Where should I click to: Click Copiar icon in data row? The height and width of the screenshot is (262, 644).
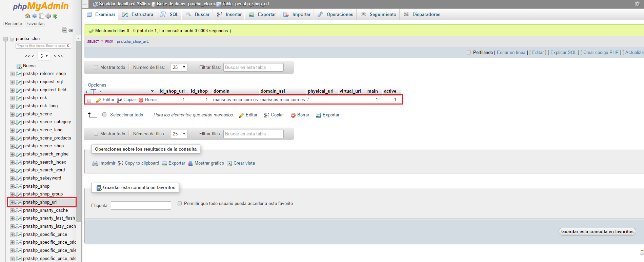(119, 100)
